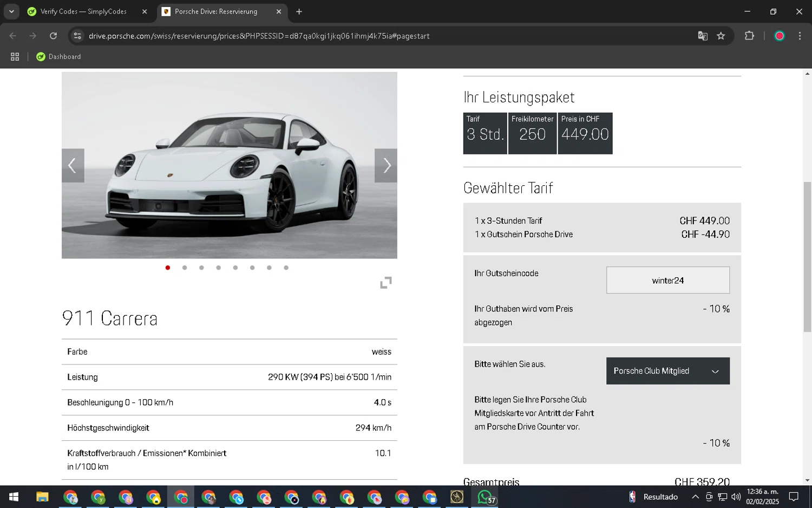Bookmark this page with the star icon

[x=721, y=36]
